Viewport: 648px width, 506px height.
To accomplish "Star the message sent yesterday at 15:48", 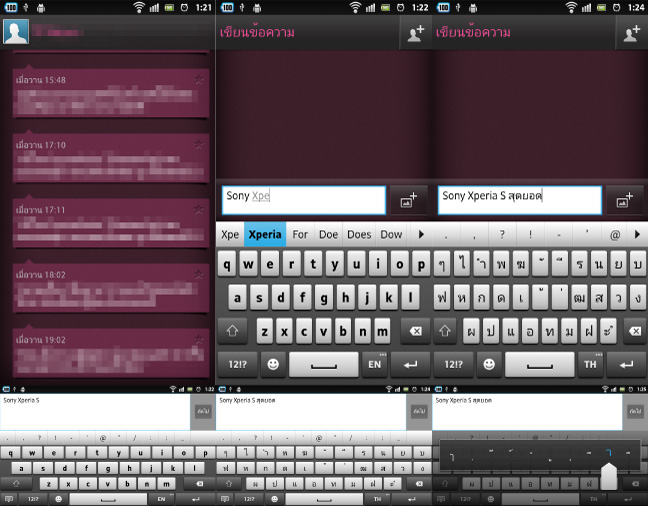I will click(199, 79).
